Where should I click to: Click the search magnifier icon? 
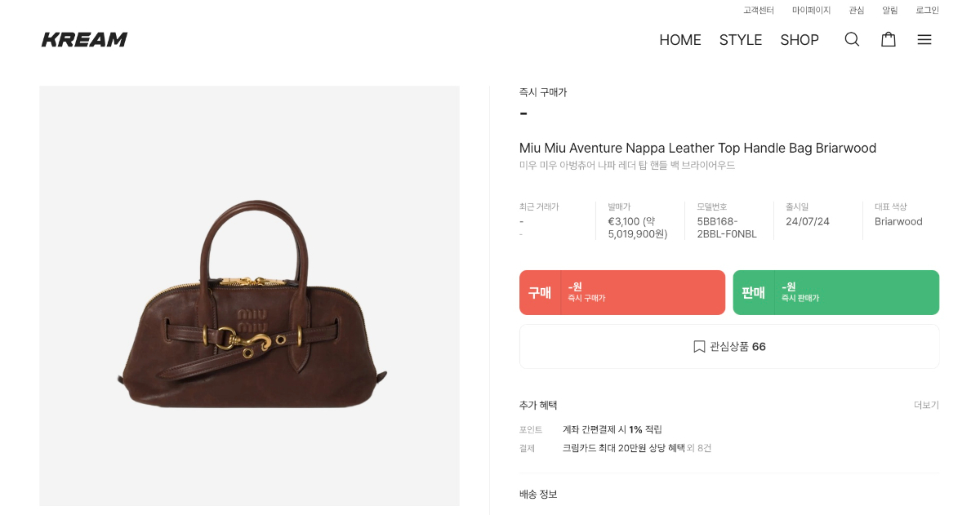[852, 39]
